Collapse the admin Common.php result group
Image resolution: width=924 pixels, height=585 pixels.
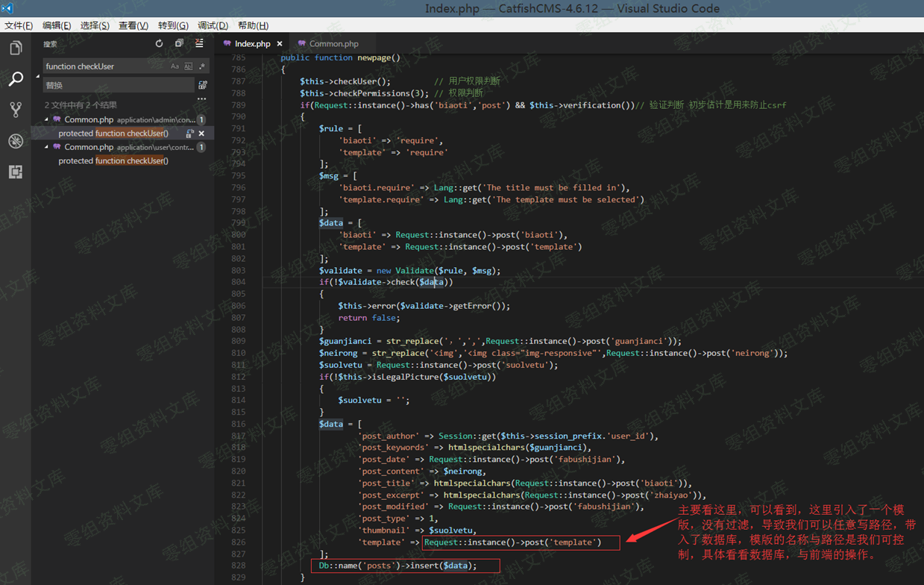point(46,119)
